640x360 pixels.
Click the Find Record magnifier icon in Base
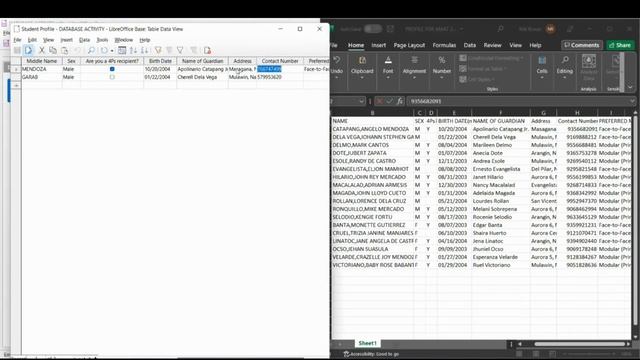tap(91, 50)
